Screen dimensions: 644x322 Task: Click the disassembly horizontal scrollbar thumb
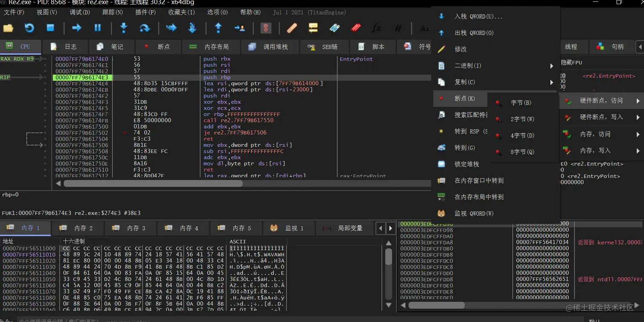(x=153, y=183)
